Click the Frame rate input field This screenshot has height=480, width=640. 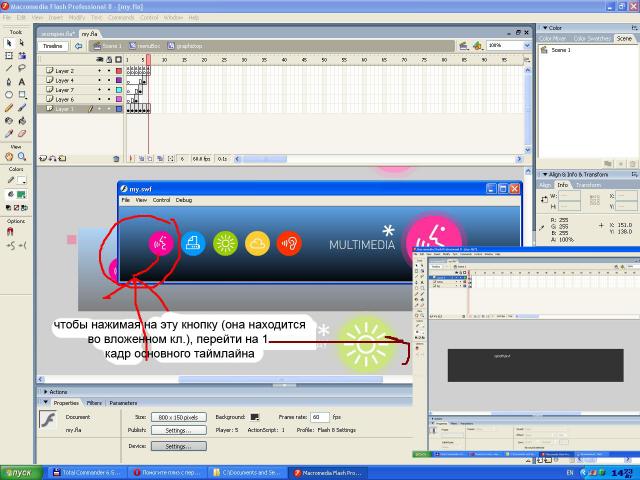click(x=320, y=417)
